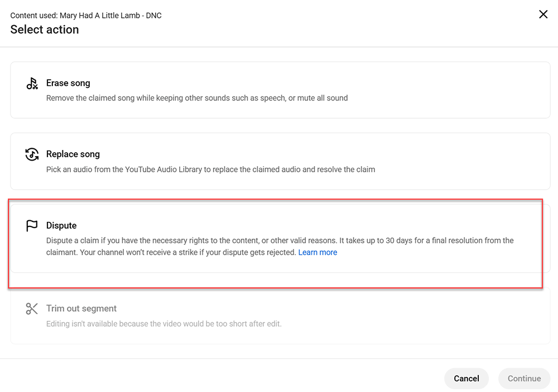
Task: Select the Erase song option title
Action: (x=68, y=83)
